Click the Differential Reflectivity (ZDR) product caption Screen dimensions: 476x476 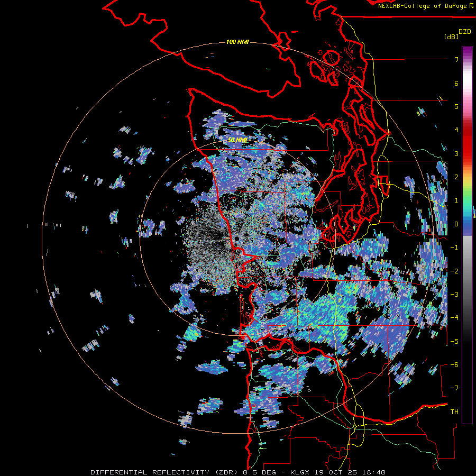coord(164,472)
